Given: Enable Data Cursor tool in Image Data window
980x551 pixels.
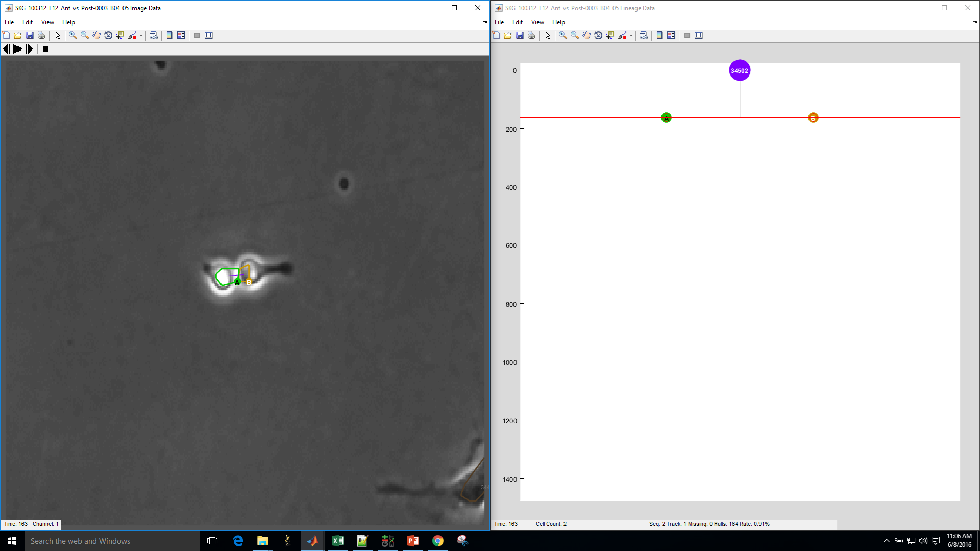Looking at the screenshot, I should 120,35.
